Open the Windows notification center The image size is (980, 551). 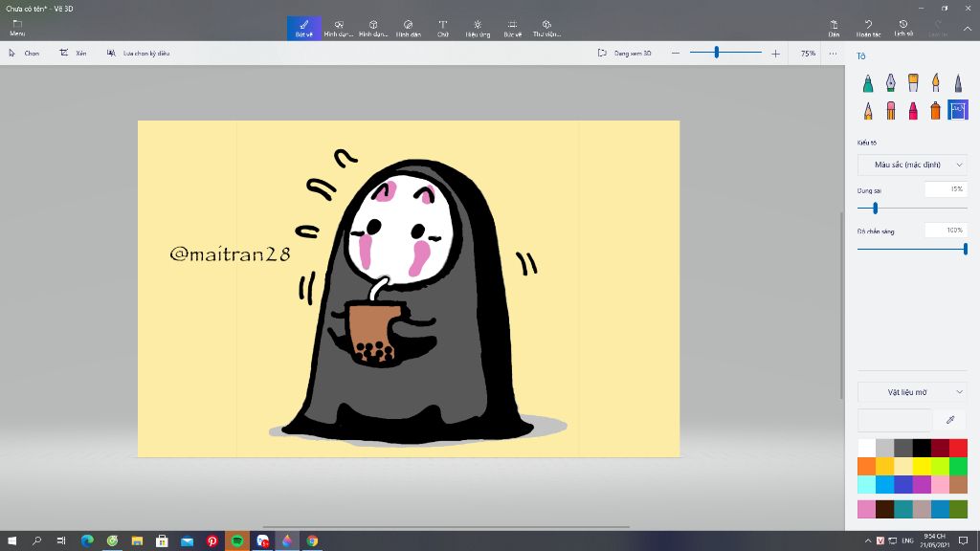963,541
